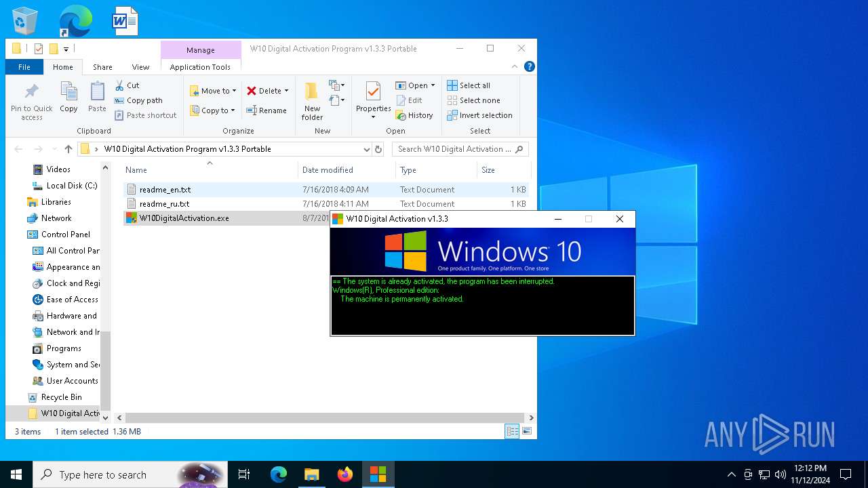This screenshot has width=868, height=488.
Task: Show file History
Action: point(414,115)
